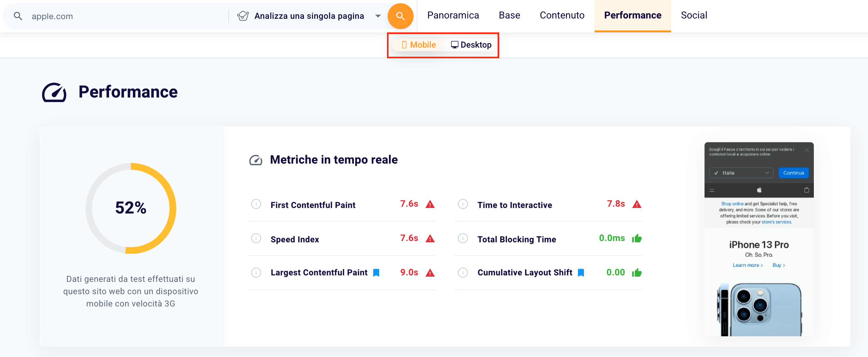Switch to the Desktop view toggle

471,45
